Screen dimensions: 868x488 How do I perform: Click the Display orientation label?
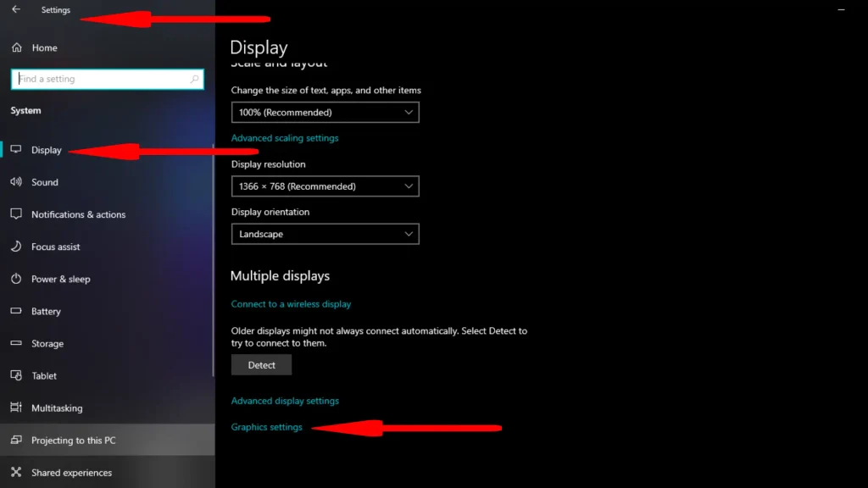270,212
